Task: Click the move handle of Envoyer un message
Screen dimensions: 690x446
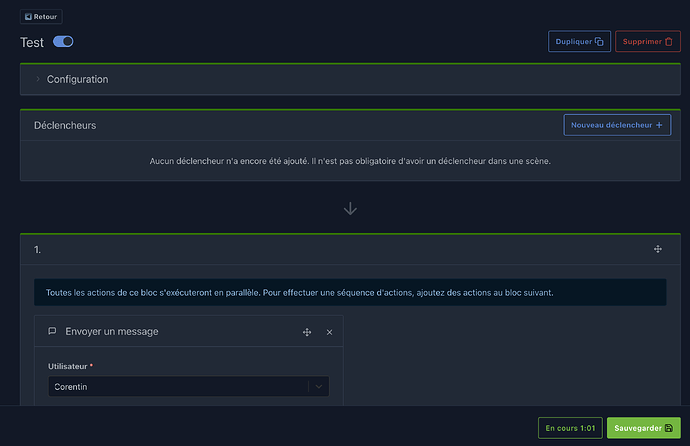Action: click(307, 332)
